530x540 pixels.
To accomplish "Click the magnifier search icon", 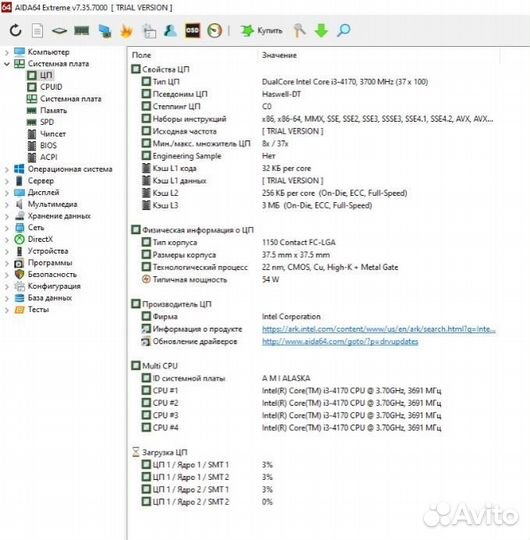I will pos(344,31).
